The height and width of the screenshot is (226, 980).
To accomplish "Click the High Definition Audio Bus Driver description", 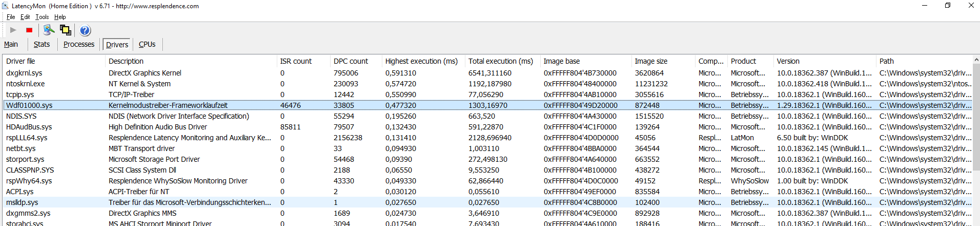I will [158, 127].
